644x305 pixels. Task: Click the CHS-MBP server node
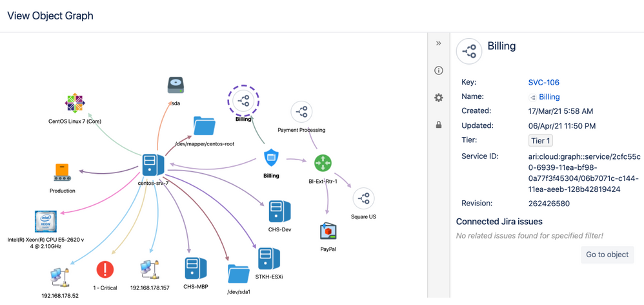click(196, 268)
